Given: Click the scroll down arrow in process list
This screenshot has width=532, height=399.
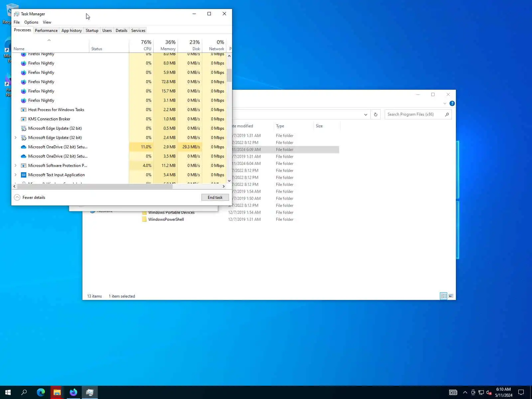Looking at the screenshot, I should [x=229, y=181].
